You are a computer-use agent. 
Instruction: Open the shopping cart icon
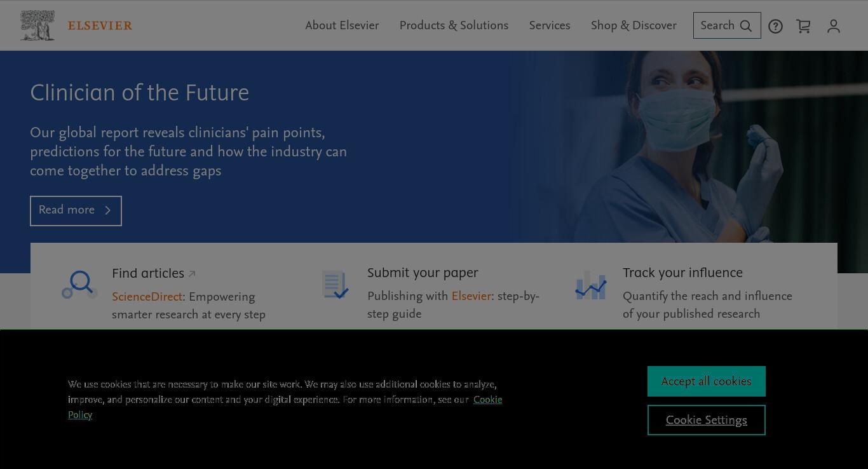(x=804, y=26)
